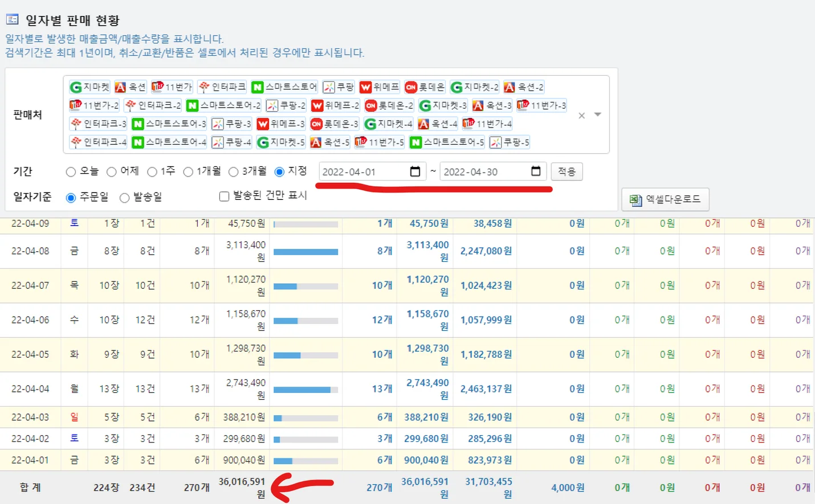This screenshot has height=504, width=815.
Task: Click the 224장 total in 합계 row
Action: tap(107, 488)
